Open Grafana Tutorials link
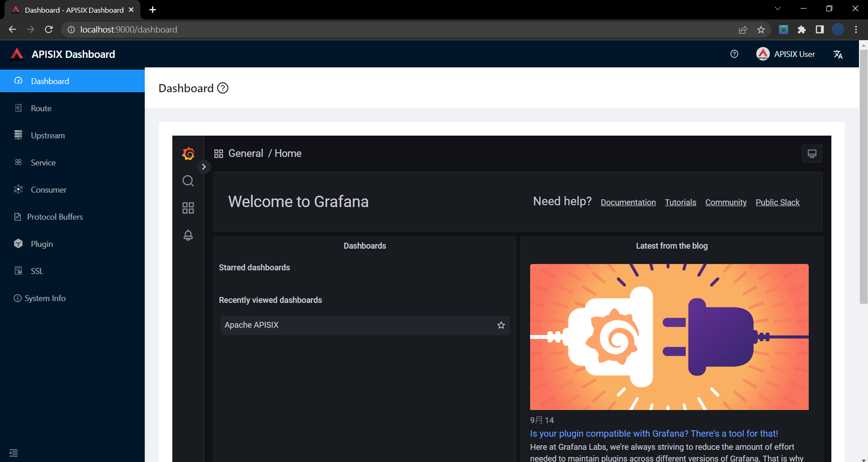This screenshot has width=868, height=462. pyautogui.click(x=680, y=203)
